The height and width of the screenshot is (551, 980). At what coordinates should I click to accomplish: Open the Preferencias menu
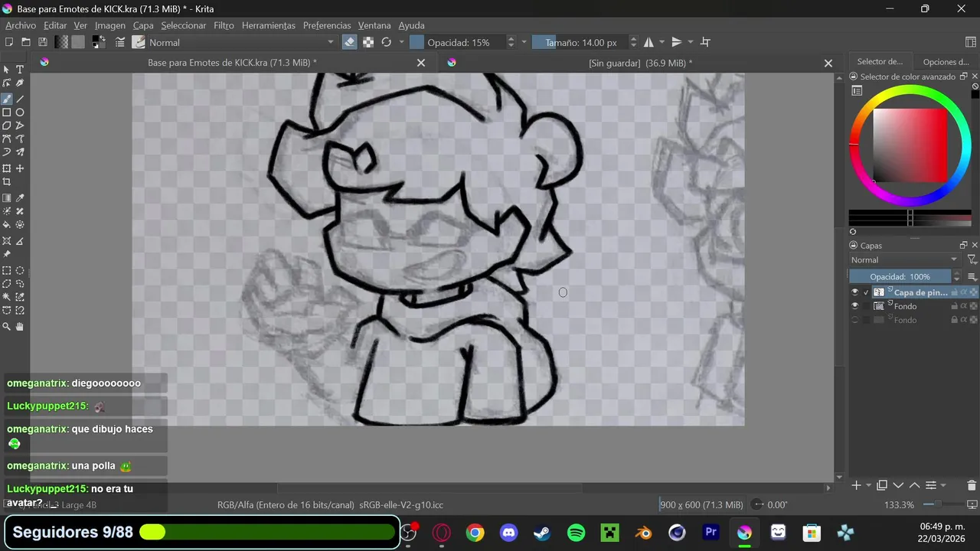[x=327, y=25]
